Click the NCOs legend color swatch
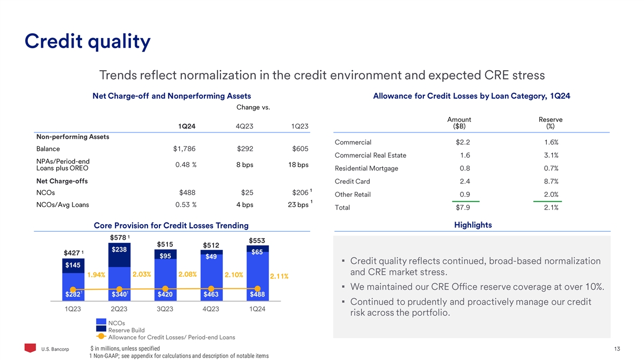The height and width of the screenshot is (362, 644). (x=101, y=322)
